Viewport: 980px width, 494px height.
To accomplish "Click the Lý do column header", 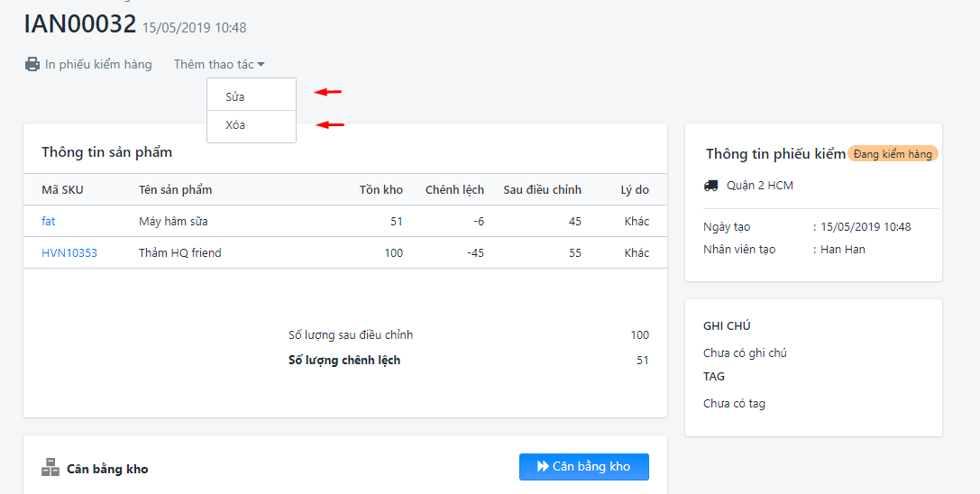I will (635, 190).
